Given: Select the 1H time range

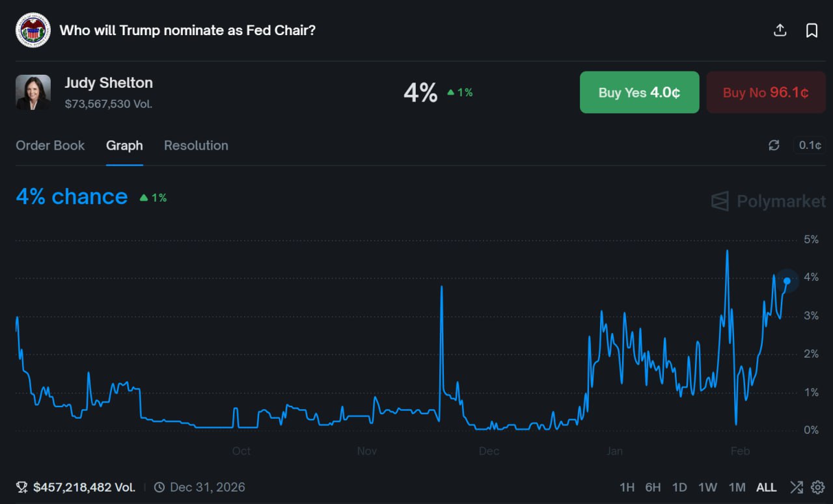Looking at the screenshot, I should 627,487.
